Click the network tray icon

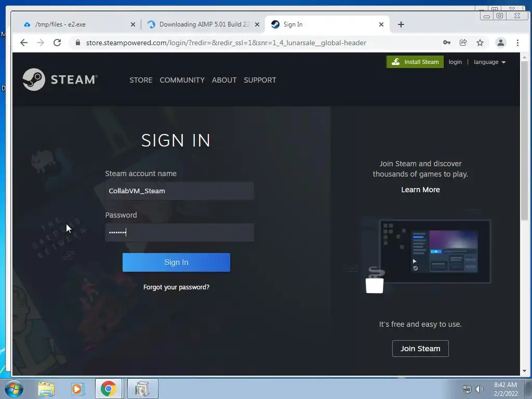pos(467,389)
